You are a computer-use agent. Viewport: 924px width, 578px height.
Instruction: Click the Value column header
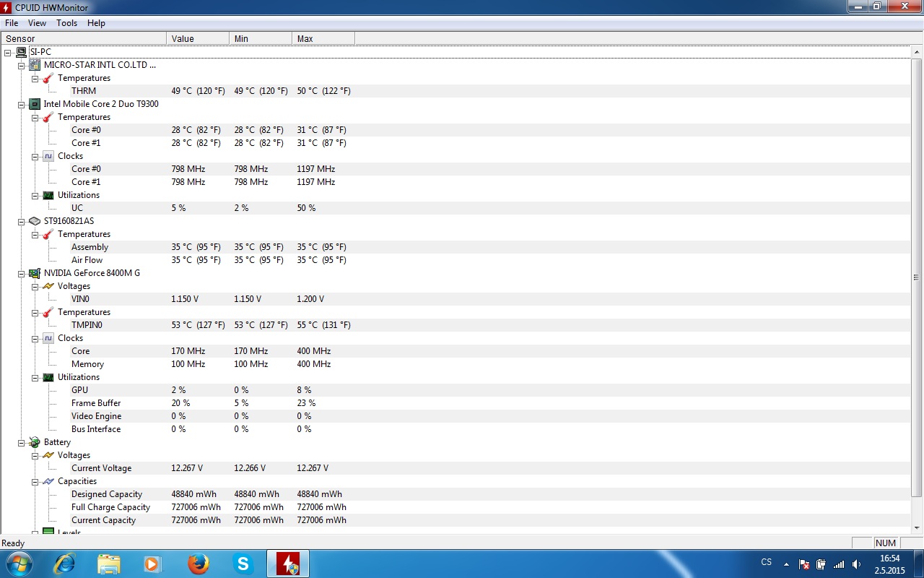pyautogui.click(x=197, y=38)
